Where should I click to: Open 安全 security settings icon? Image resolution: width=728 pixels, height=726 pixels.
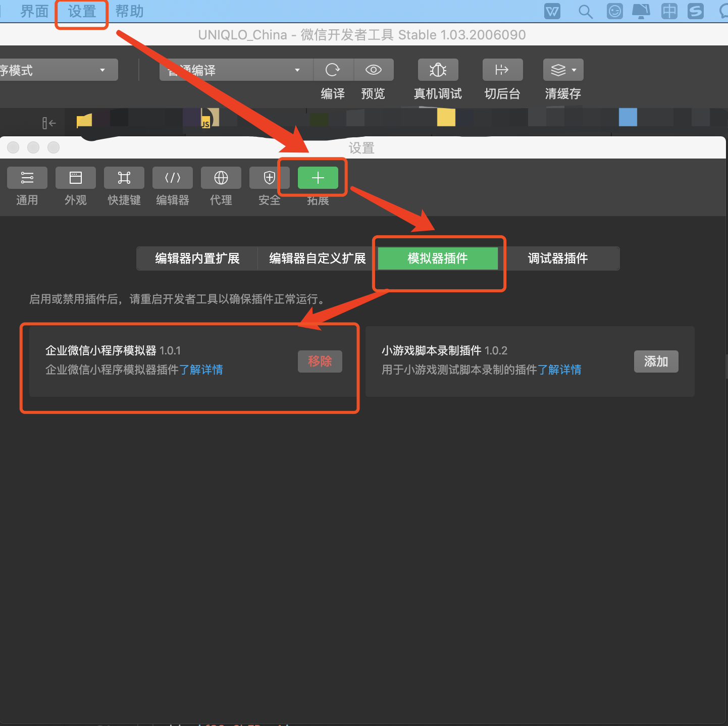click(x=269, y=178)
